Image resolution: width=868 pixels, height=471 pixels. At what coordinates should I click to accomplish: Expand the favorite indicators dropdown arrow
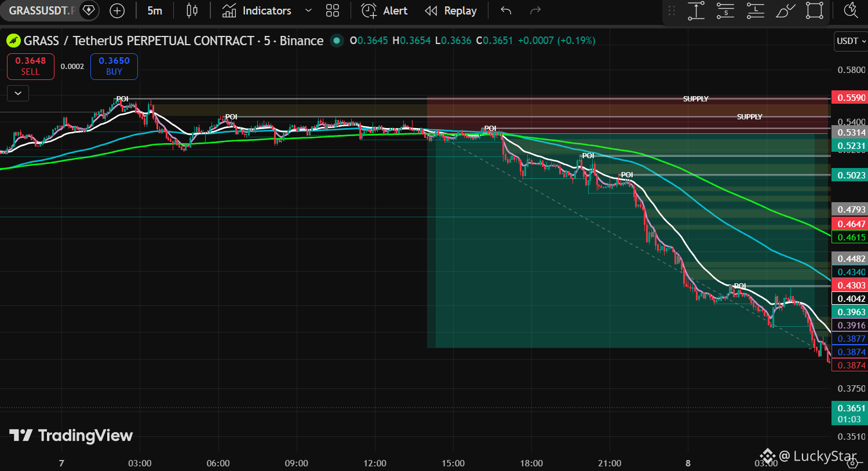coord(308,10)
